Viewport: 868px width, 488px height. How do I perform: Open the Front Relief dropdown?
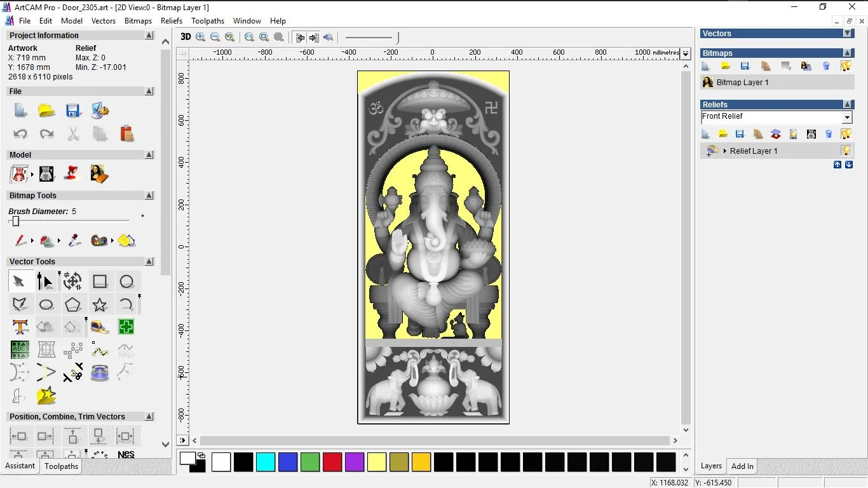pos(846,118)
